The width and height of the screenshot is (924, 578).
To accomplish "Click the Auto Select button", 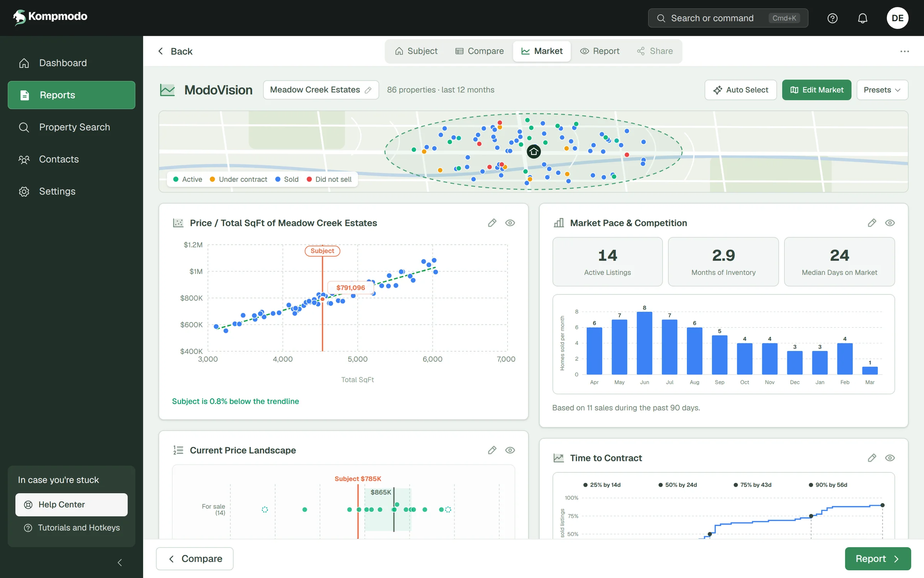I will (741, 90).
